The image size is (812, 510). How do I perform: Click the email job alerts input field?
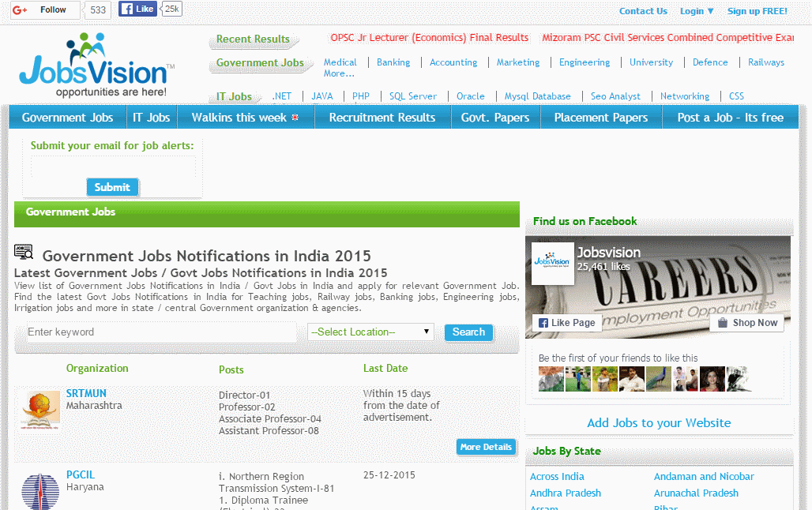click(113, 167)
